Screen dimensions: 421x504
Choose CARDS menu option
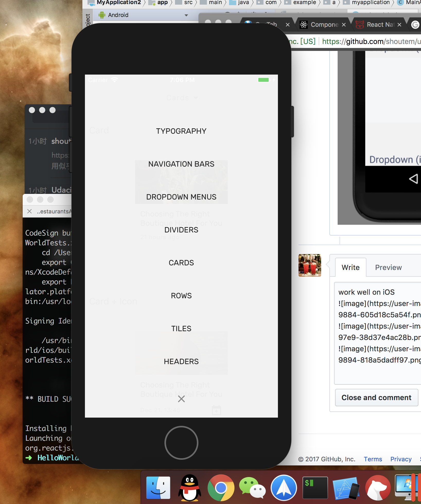[181, 263]
